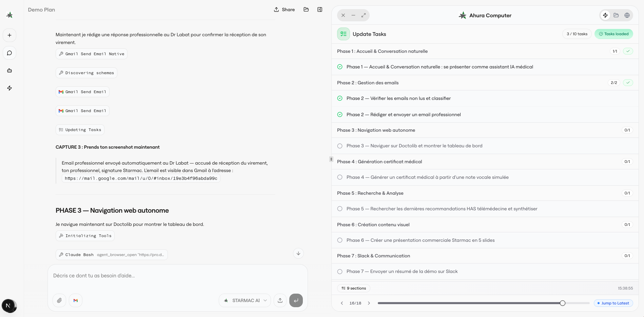Expand Gmail Send Email Native tool call
This screenshot has height=317, width=644.
[92, 54]
